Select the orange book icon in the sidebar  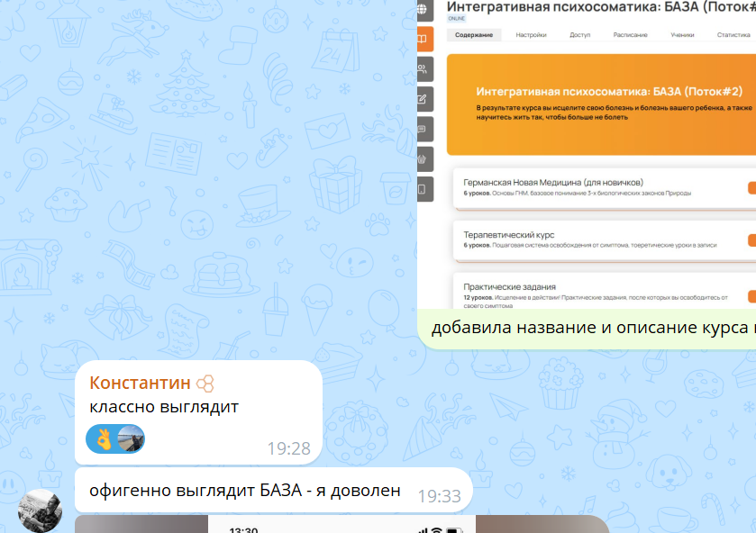(424, 39)
